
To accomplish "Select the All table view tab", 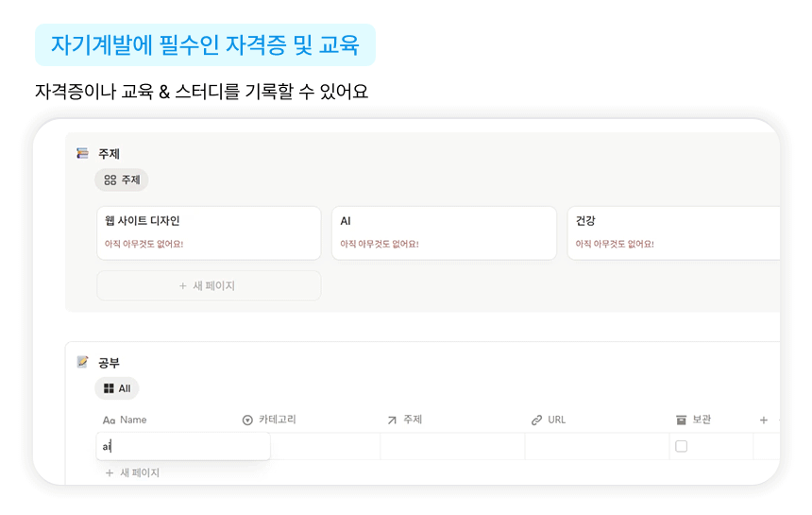I will [117, 388].
